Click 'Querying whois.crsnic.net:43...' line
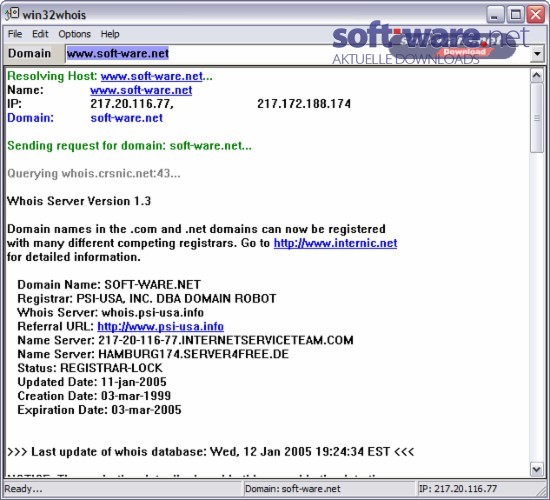 (94, 173)
